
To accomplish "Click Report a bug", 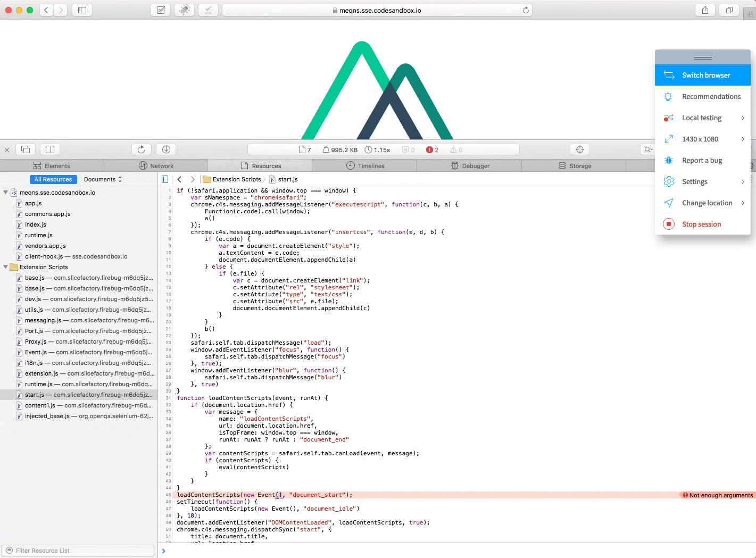I will (x=702, y=160).
